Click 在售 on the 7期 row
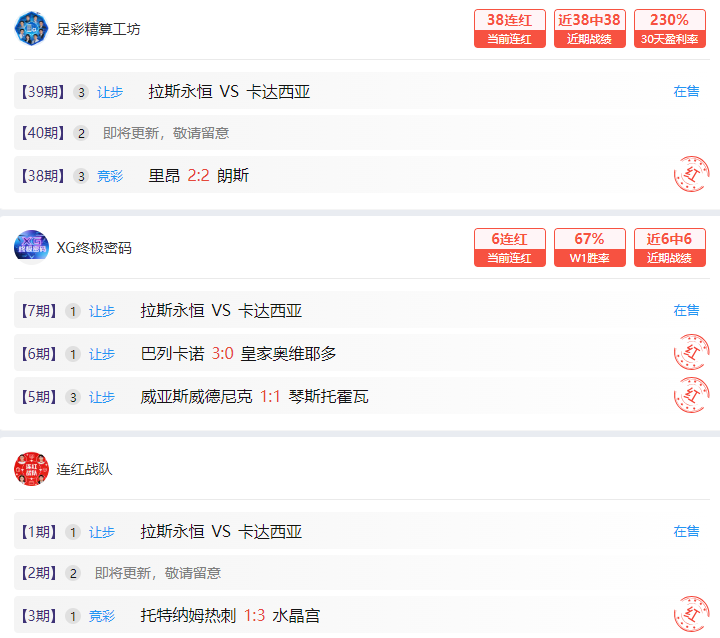This screenshot has width=720, height=638. tap(686, 311)
